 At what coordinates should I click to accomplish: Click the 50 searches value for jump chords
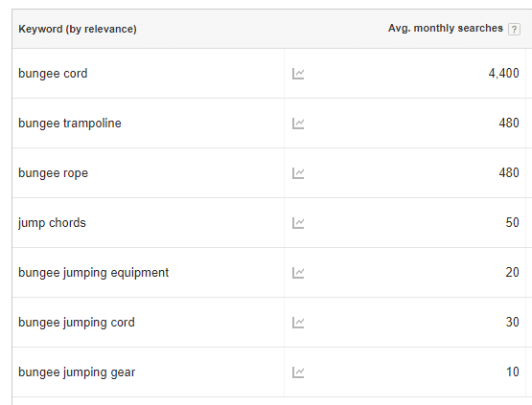click(x=512, y=223)
